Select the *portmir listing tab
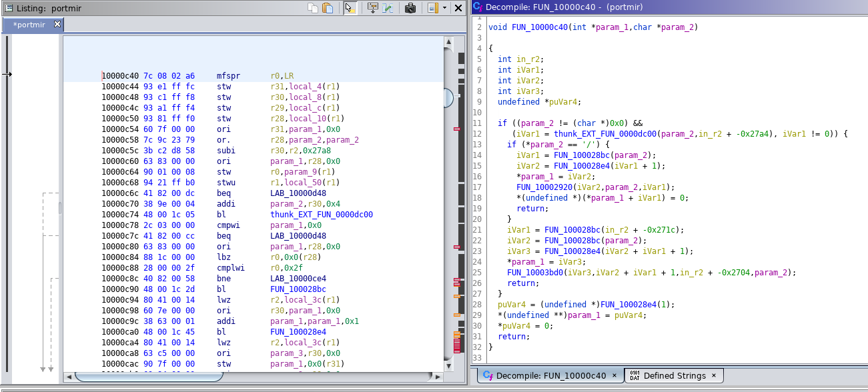This screenshot has height=392, width=868. click(29, 25)
